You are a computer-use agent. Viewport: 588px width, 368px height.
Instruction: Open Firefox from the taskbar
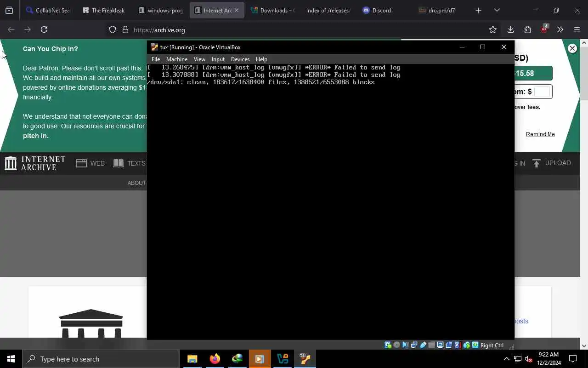(x=215, y=359)
